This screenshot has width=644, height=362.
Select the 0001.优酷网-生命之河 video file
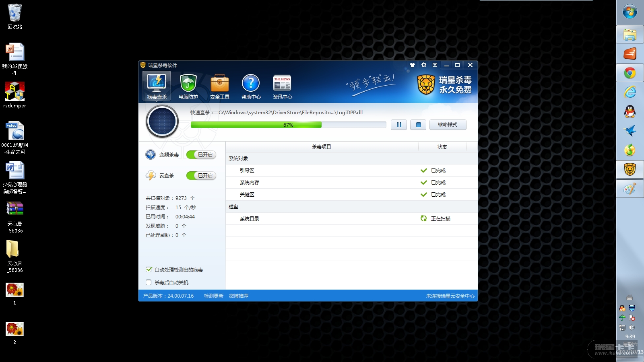pos(15,138)
